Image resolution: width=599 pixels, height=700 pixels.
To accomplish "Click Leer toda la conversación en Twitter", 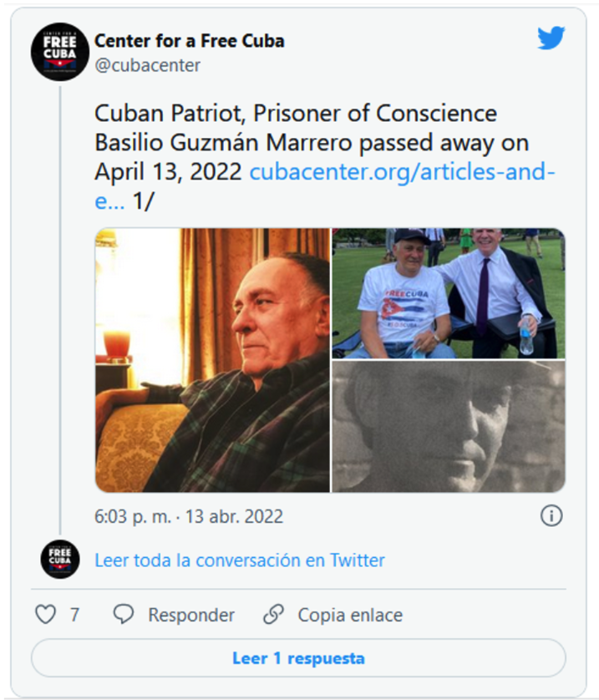I will click(240, 560).
